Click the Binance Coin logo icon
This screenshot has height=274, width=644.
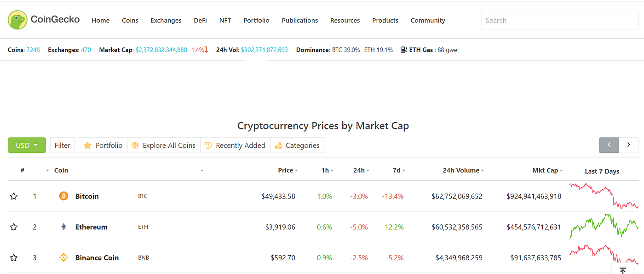(63, 258)
